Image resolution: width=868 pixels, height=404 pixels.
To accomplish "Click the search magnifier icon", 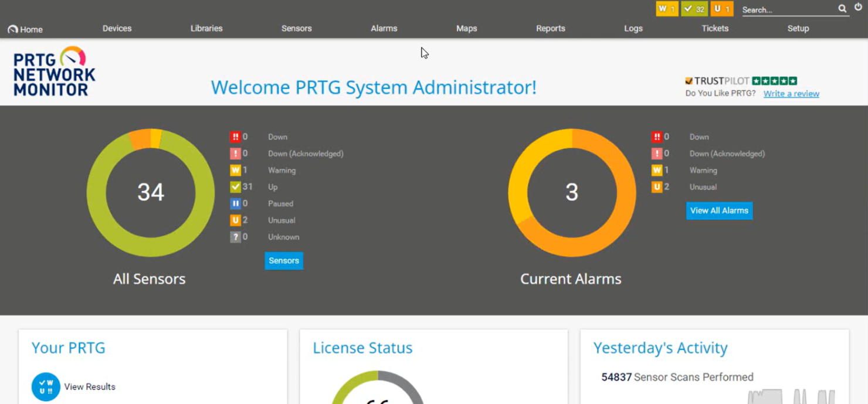I will tap(842, 9).
